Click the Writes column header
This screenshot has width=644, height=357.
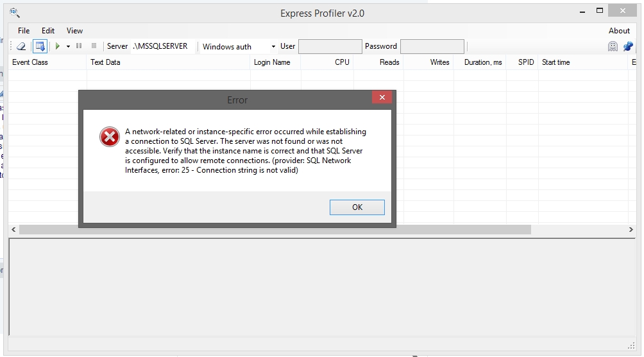click(x=428, y=62)
